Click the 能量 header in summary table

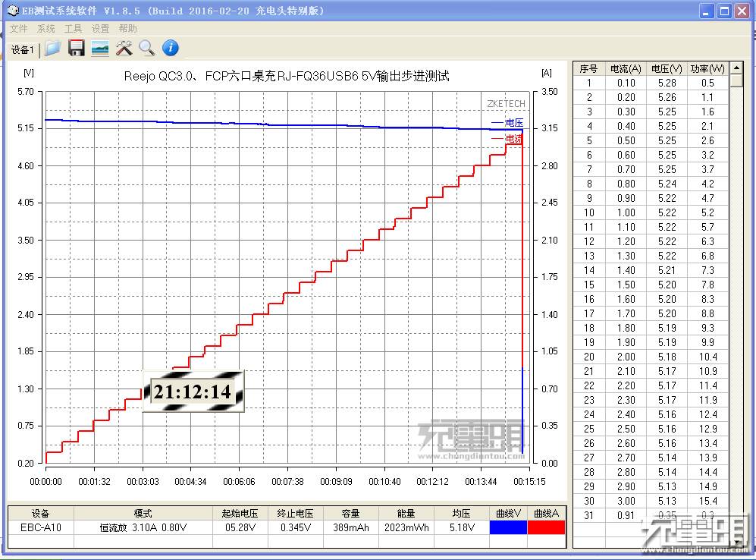[x=406, y=513]
